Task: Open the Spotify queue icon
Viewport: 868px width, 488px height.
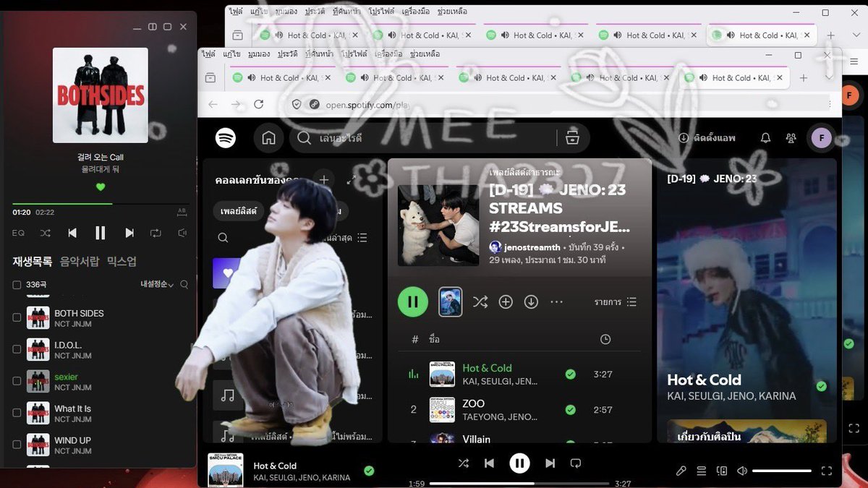Action: click(701, 471)
